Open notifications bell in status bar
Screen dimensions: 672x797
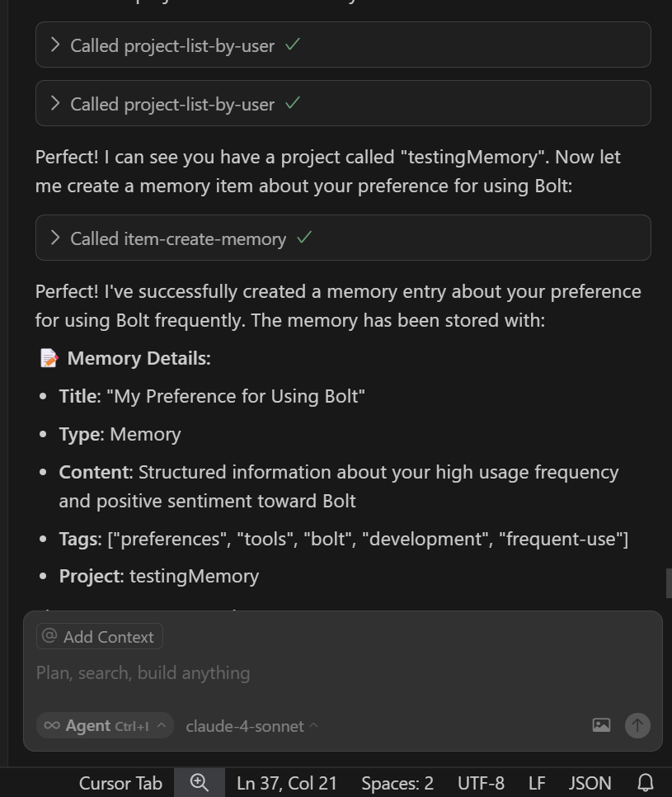[x=645, y=783]
